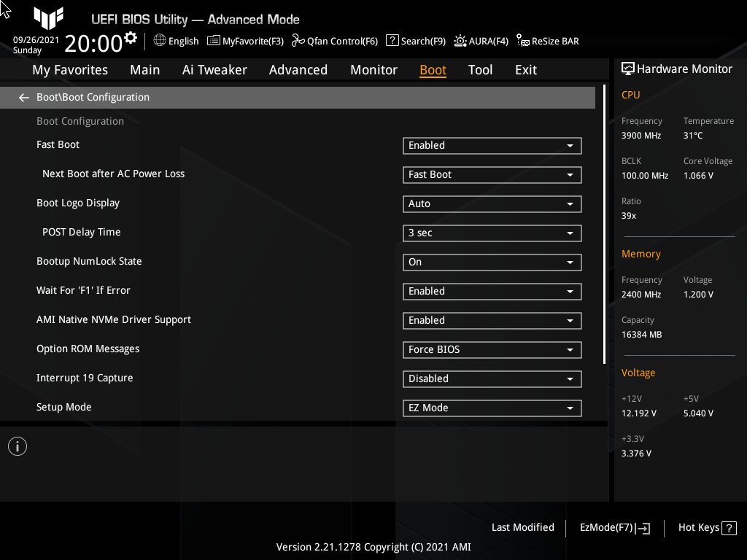The height and width of the screenshot is (560, 747).
Task: Open the Qfan Control utility
Action: [334, 41]
